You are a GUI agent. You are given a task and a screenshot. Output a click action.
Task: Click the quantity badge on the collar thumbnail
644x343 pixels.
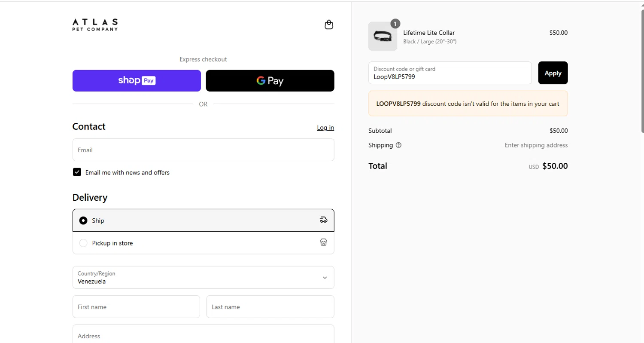point(395,24)
